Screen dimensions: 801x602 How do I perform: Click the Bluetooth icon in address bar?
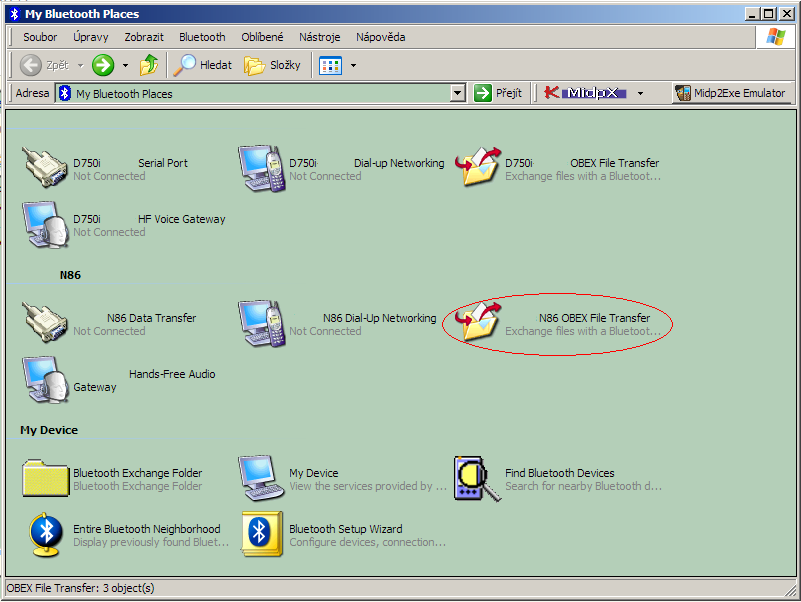[64, 94]
